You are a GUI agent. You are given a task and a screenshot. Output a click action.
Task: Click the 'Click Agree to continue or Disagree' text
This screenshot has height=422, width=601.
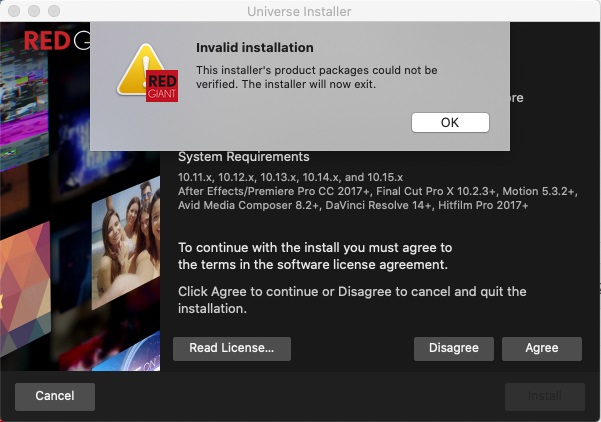tap(352, 300)
